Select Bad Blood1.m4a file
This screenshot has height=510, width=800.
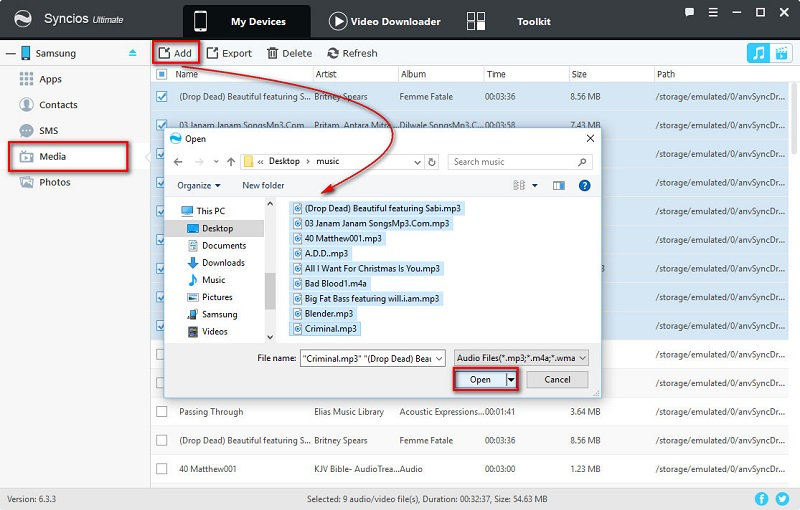330,284
